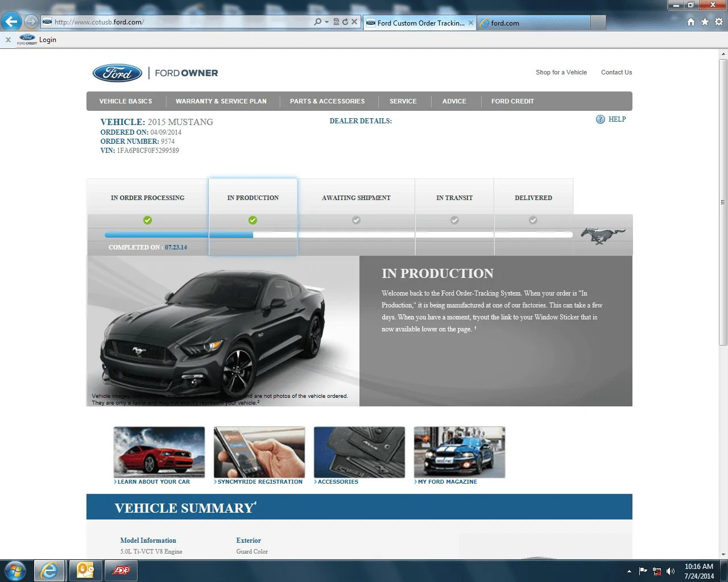
Task: Open the VEHICLE BASICS menu
Action: point(126,101)
